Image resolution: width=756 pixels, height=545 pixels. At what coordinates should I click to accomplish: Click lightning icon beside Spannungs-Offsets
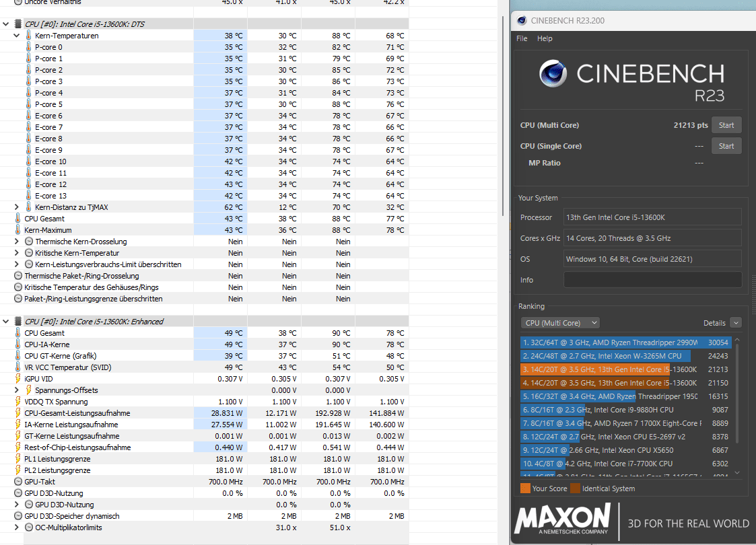click(28, 390)
